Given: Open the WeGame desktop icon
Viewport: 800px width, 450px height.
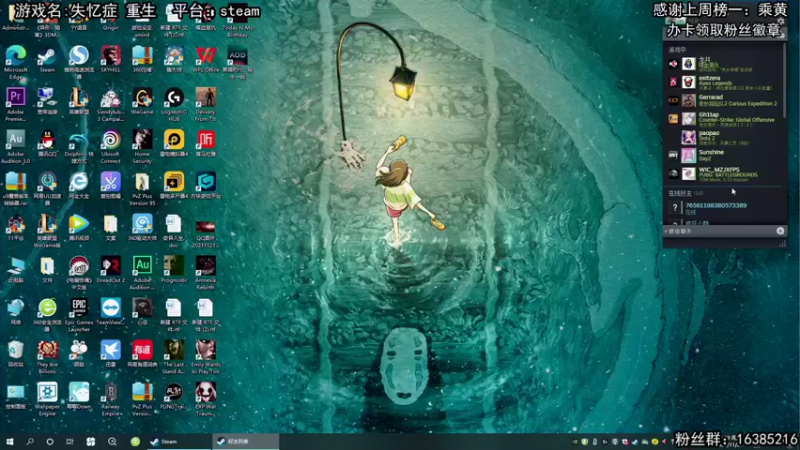Looking at the screenshot, I should (x=142, y=101).
